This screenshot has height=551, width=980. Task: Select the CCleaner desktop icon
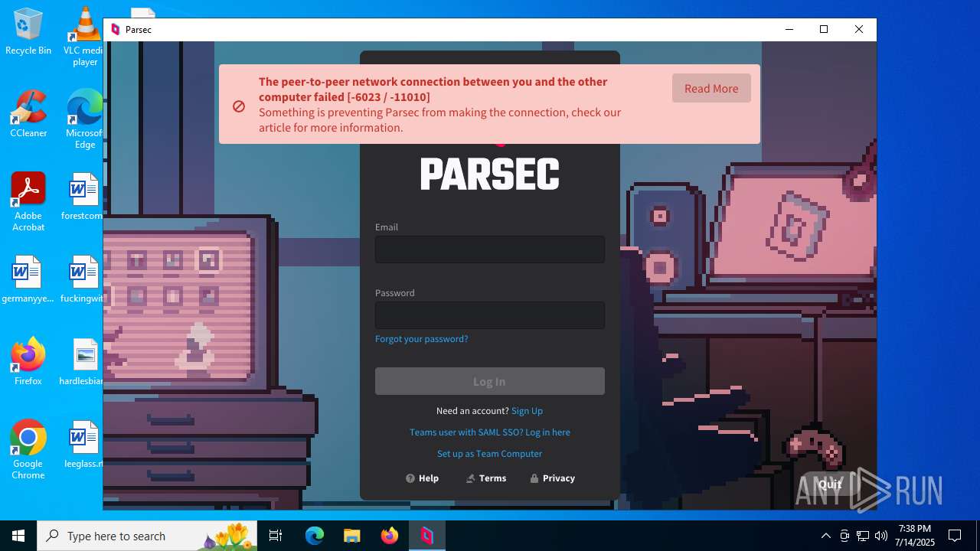point(28,114)
